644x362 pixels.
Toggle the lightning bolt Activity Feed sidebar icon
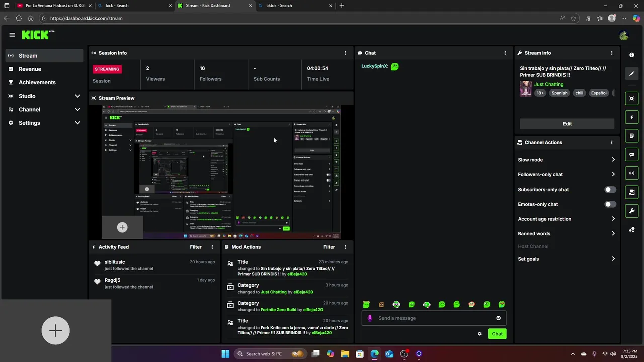(x=632, y=117)
